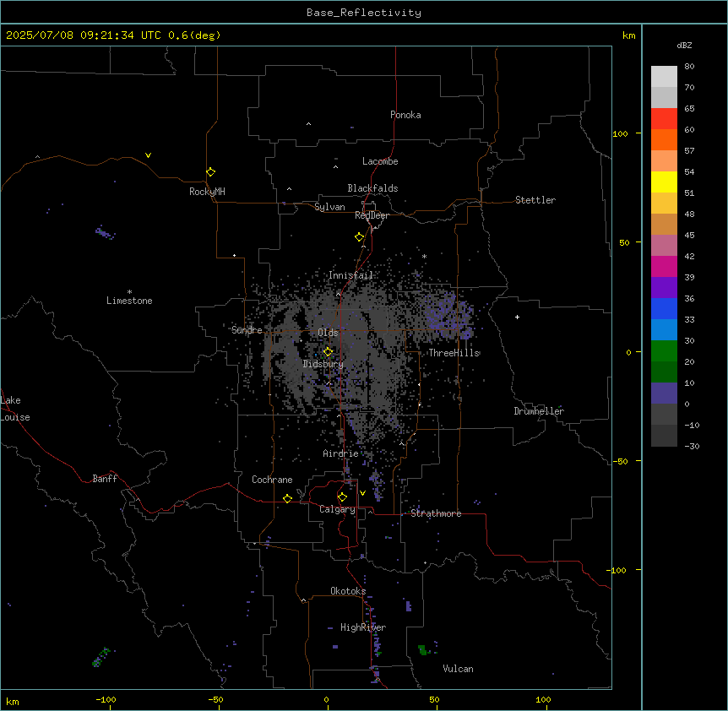Click the Okotoks label
Image resolution: width=728 pixels, height=711 pixels.
(x=348, y=591)
